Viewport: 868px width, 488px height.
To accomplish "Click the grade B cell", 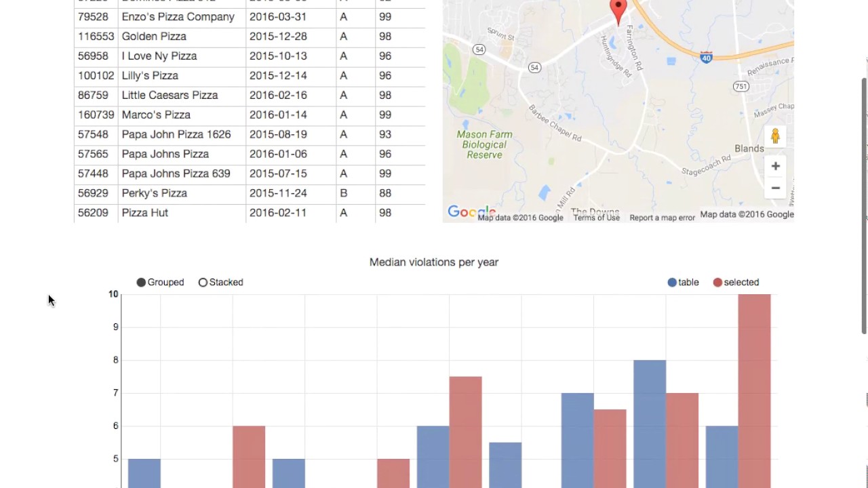I will point(355,194).
